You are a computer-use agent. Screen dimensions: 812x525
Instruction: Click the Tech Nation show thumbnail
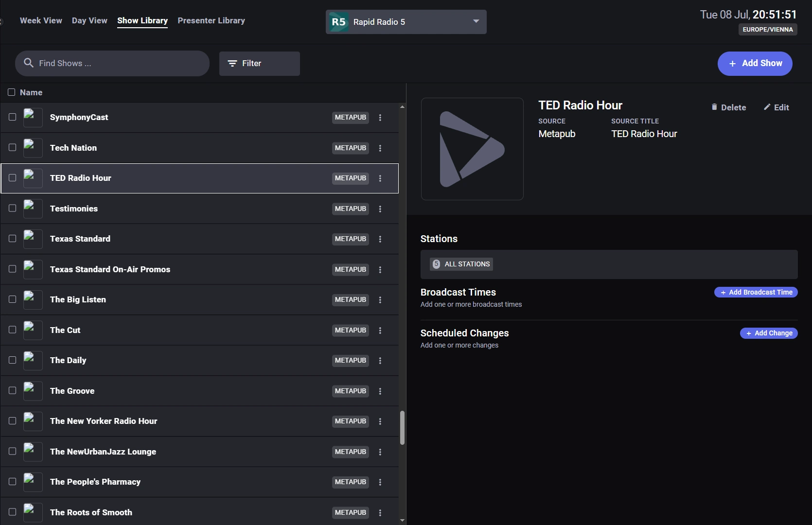point(33,148)
